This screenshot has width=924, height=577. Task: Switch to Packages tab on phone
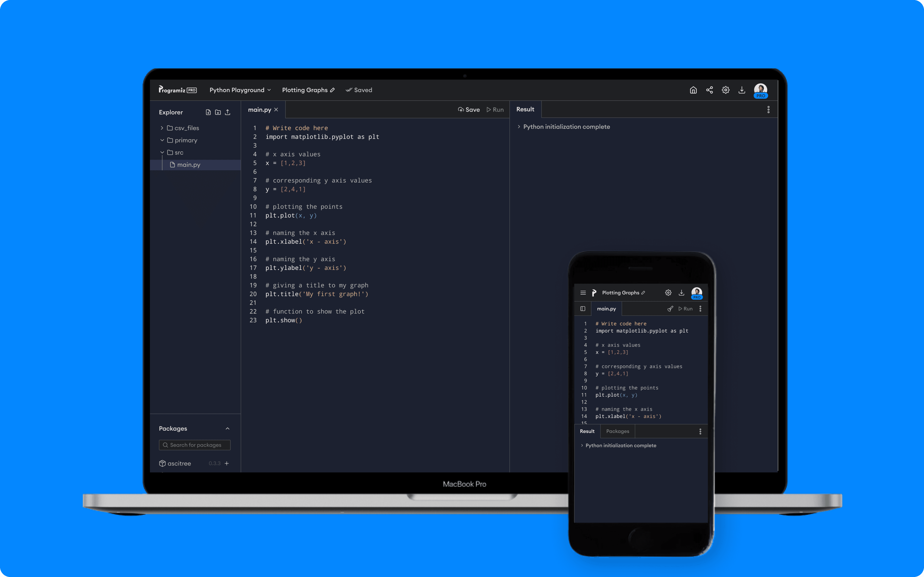point(617,431)
